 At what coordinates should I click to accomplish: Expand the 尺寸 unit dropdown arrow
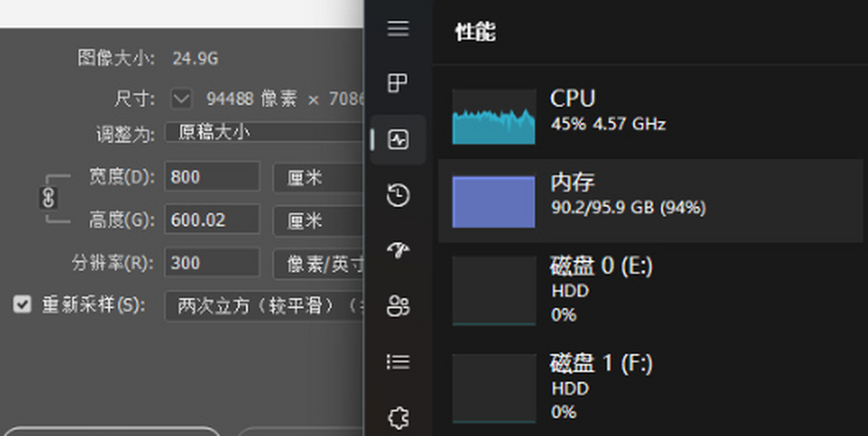[181, 99]
